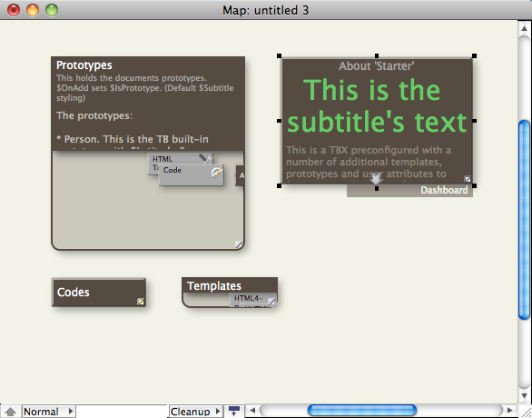This screenshot has width=532, height=418.
Task: Click the wrench badge on HTML note
Action: 205,159
